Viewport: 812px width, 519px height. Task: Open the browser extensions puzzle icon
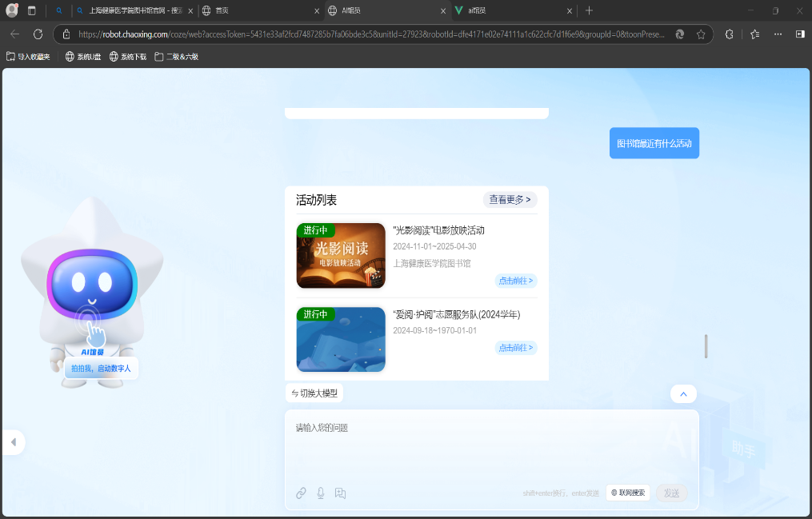[729, 34]
